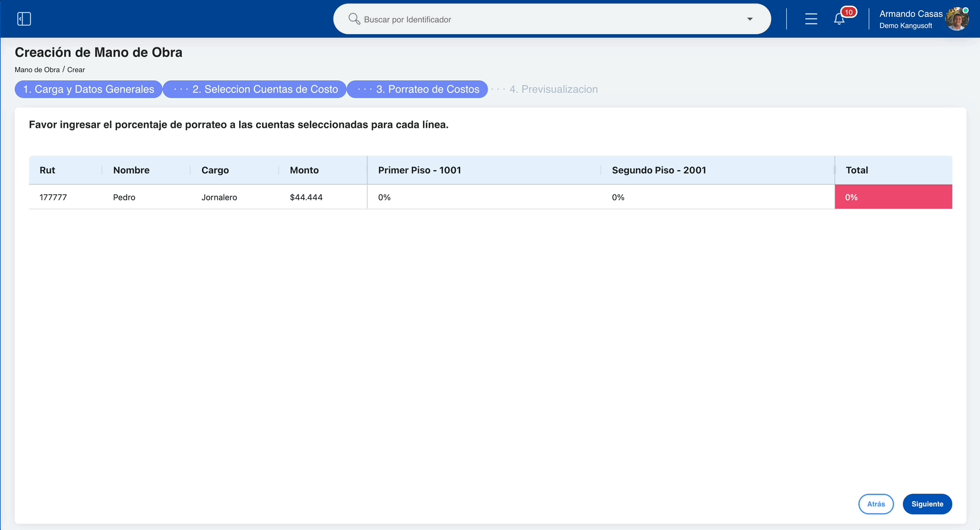This screenshot has width=980, height=530.
Task: Click the Segundo Piso - 2001 column header
Action: click(717, 170)
